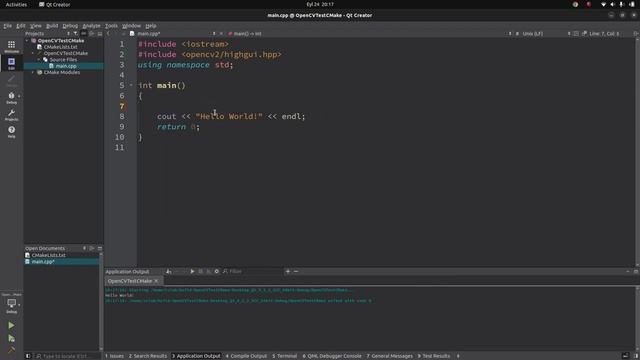Re-run application in output toolbar
The image size is (640, 360).
[x=192, y=271]
